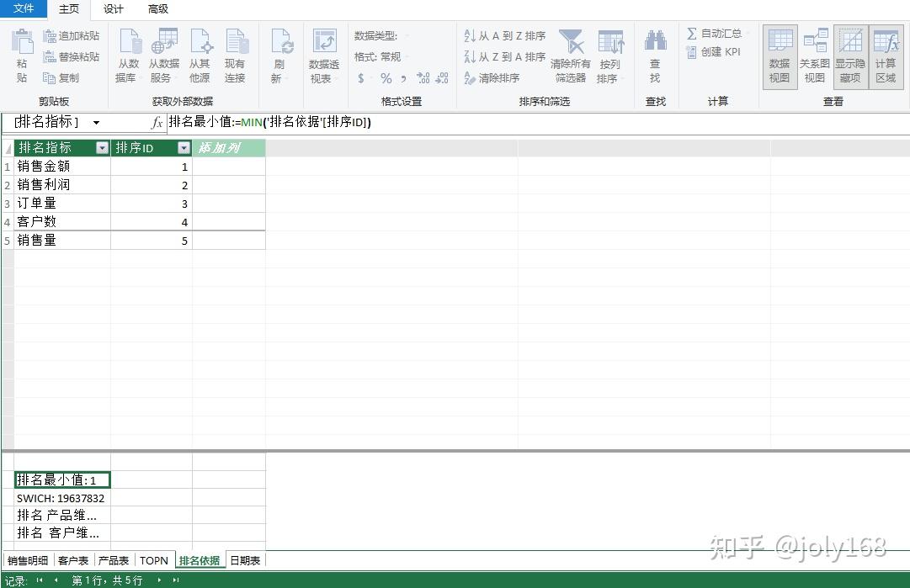
Task: Switch to Design (设计) ribbon tab
Action: click(x=113, y=8)
